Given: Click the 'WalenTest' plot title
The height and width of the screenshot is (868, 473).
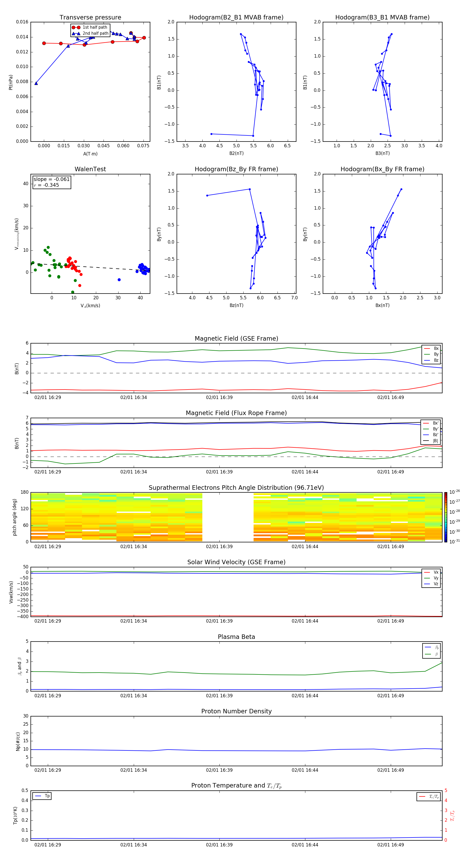Looking at the screenshot, I should (90, 169).
